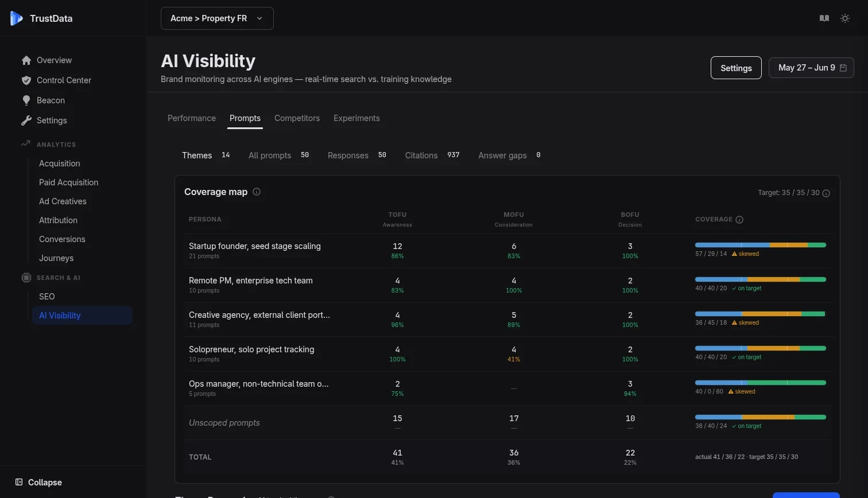Click the Unscoped prompts row label
This screenshot has height=498, width=868.
224,423
